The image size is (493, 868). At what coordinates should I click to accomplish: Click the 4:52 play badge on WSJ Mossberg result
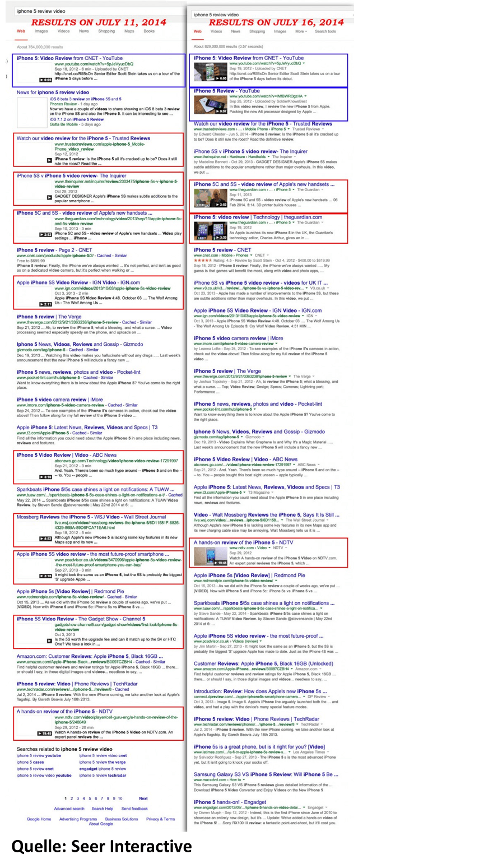coord(45,539)
